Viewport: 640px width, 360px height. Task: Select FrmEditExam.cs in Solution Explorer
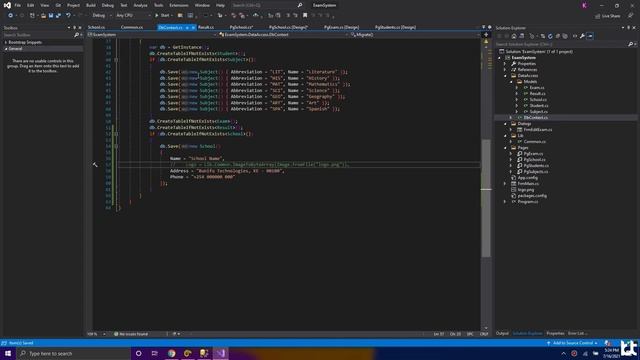point(538,130)
